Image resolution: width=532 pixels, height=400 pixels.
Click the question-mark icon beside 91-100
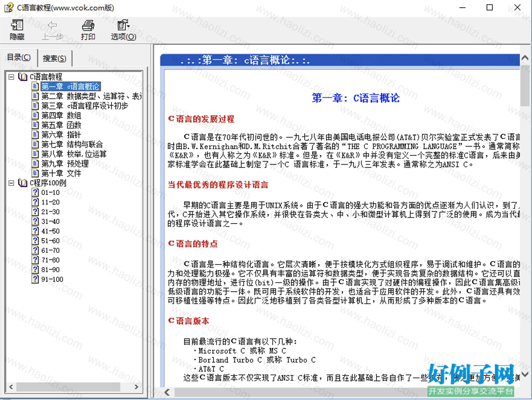pos(35,279)
